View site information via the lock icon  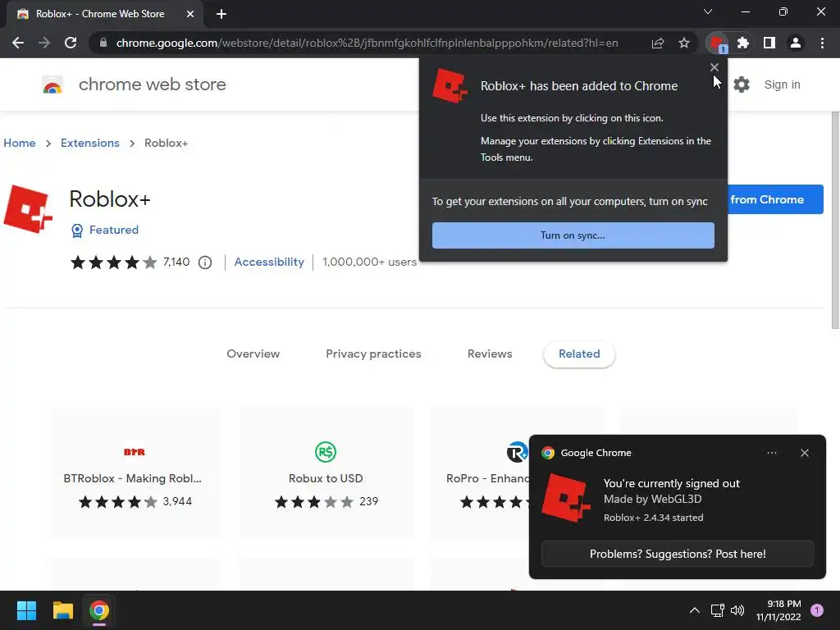pyautogui.click(x=103, y=43)
